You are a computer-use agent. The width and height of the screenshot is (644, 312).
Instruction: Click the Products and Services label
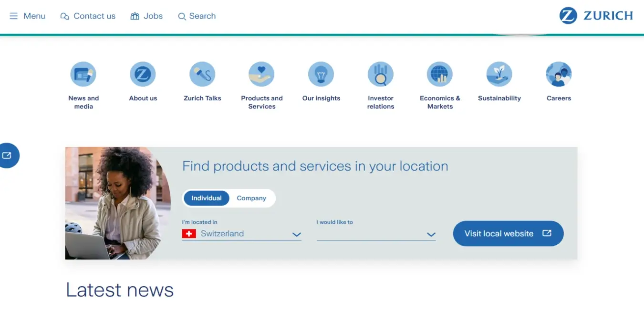pyautogui.click(x=262, y=102)
